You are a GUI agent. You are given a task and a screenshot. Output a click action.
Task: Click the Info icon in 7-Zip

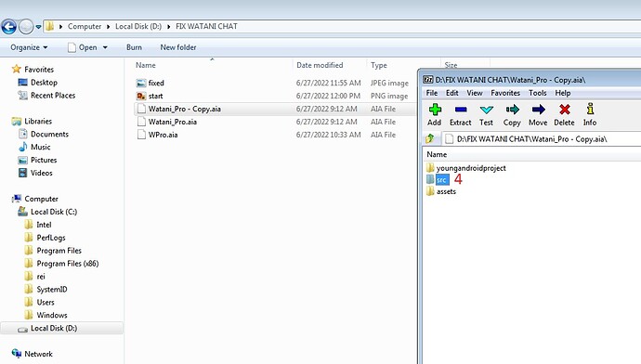click(590, 109)
